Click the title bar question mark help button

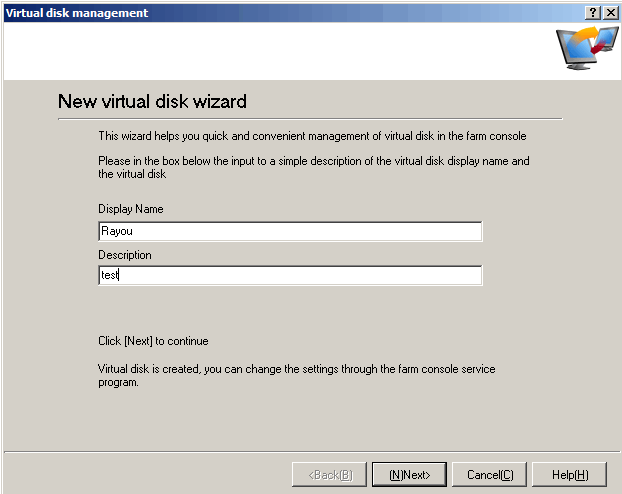click(x=593, y=12)
